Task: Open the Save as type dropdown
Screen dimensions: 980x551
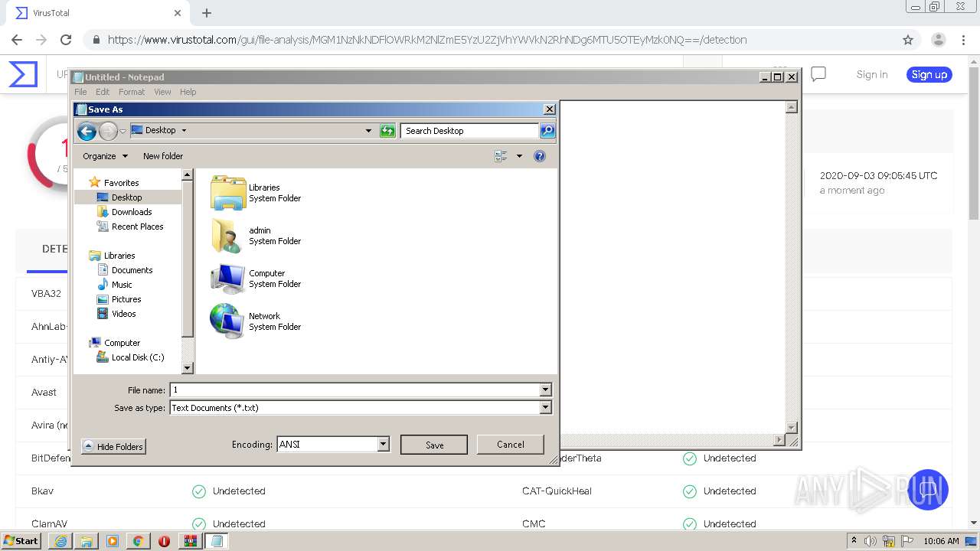Action: pyautogui.click(x=545, y=408)
